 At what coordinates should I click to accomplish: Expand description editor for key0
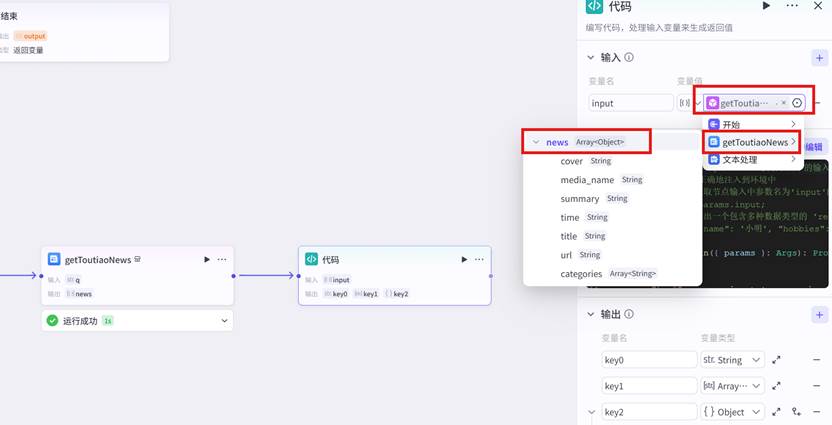pyautogui.click(x=776, y=360)
